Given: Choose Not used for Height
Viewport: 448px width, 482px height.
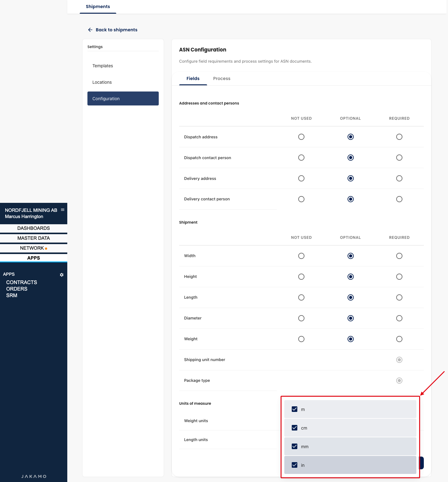Looking at the screenshot, I should pos(301,277).
